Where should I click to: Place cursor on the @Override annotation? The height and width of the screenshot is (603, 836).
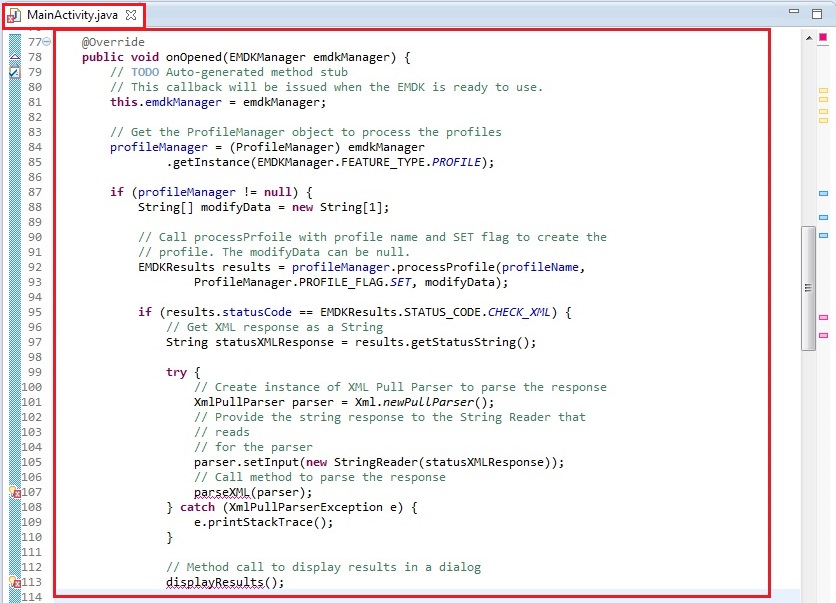113,42
